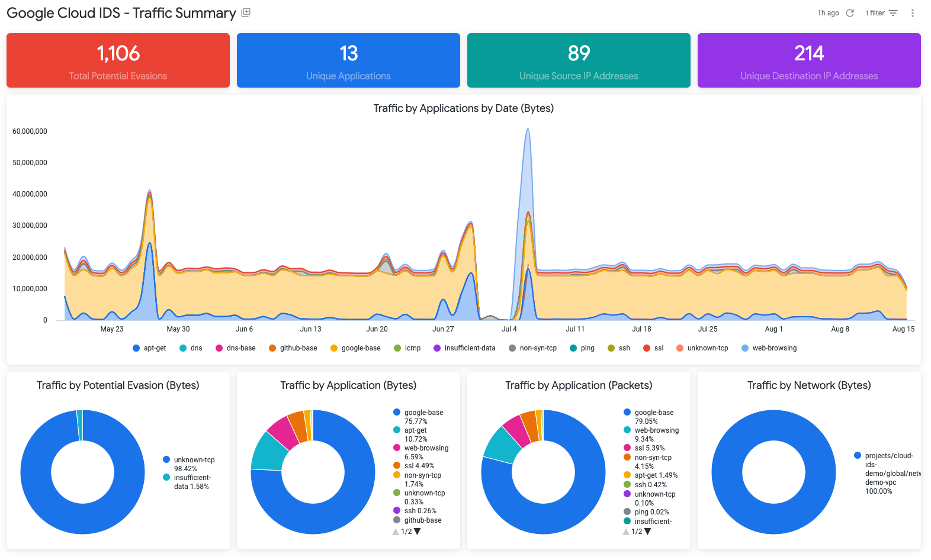Click unknown-tcp 98.42% legend in Potential Evasion
Viewport: 931px width, 560px height.
pos(189,464)
